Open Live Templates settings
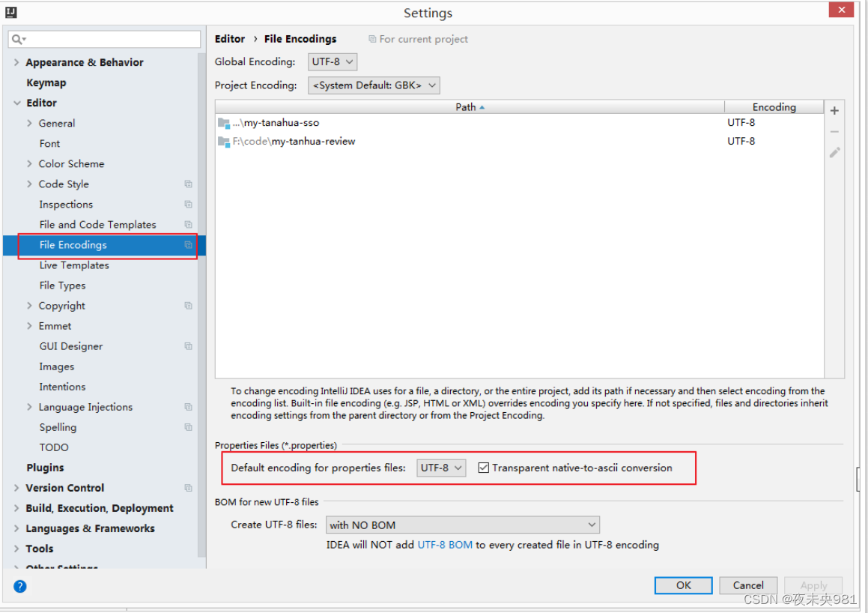The height and width of the screenshot is (613, 868). click(x=74, y=265)
